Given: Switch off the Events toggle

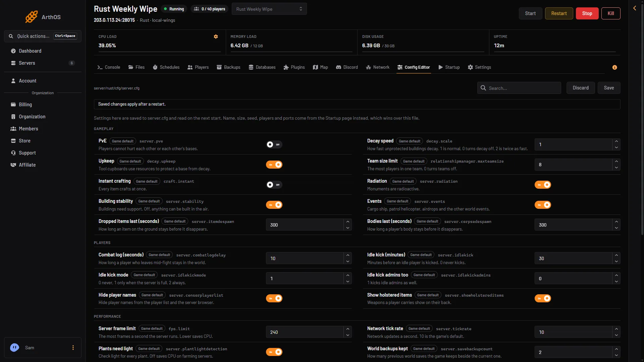Looking at the screenshot, I should (x=543, y=205).
